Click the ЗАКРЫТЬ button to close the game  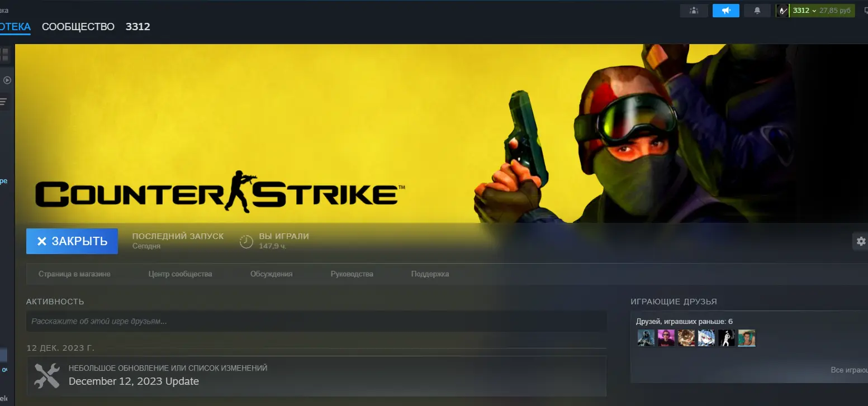point(72,241)
